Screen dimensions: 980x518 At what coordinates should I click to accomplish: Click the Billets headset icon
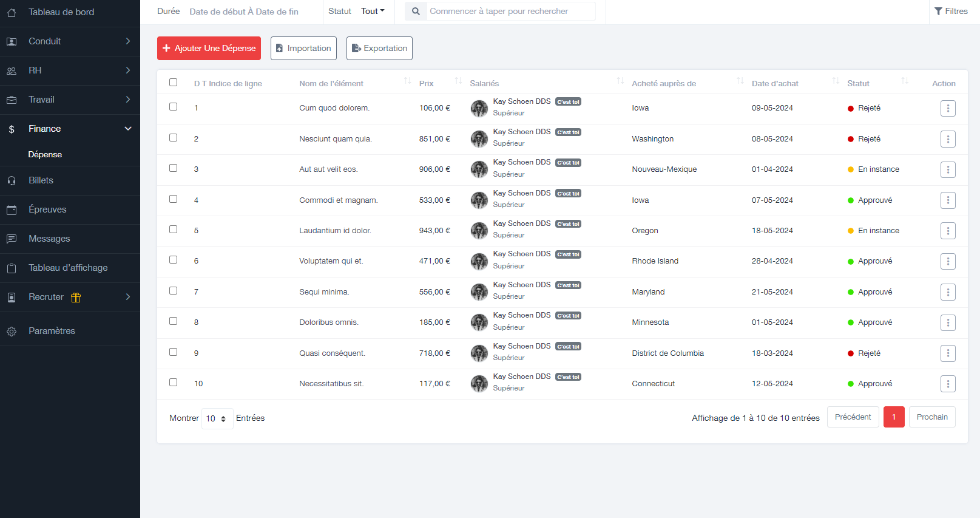[x=12, y=181]
